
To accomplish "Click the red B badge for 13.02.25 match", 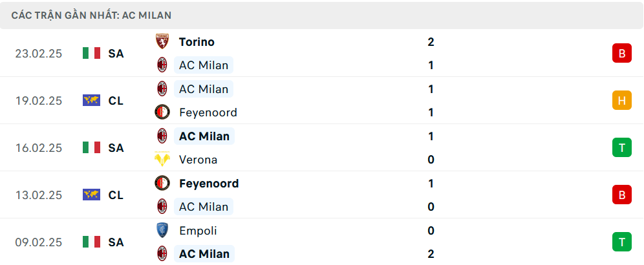I will (x=621, y=195).
